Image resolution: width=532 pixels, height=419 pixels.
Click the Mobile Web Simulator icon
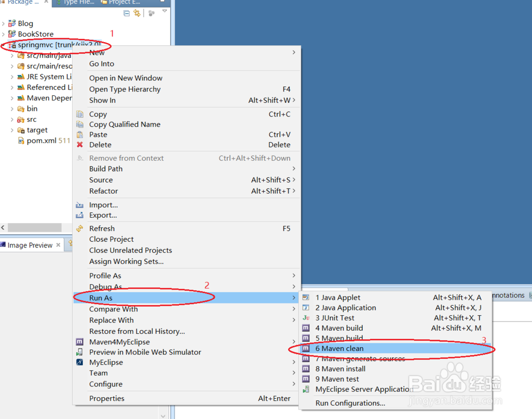click(x=80, y=352)
